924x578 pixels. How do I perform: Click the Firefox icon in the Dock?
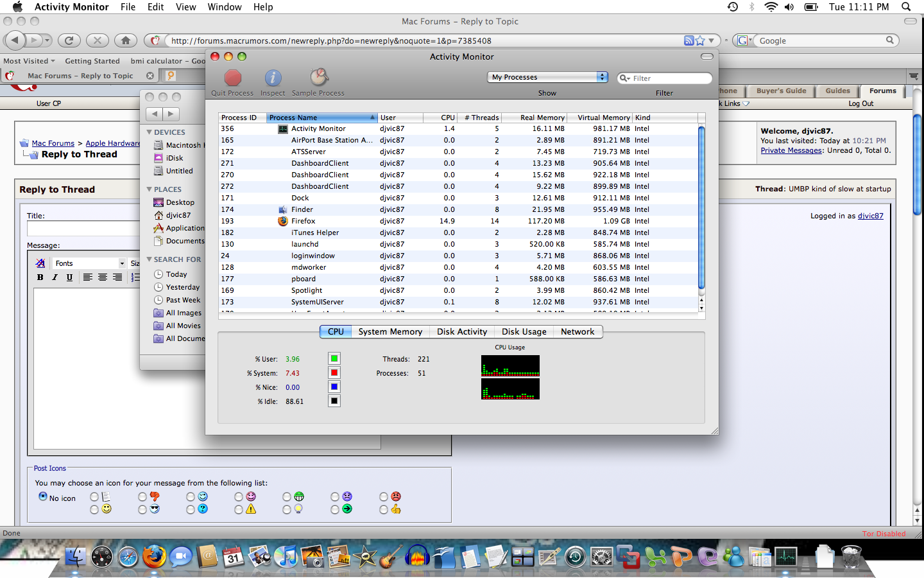154,556
